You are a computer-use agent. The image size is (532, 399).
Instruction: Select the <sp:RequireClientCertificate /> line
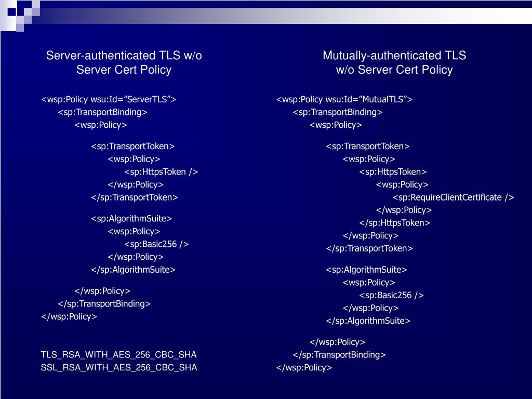click(453, 197)
